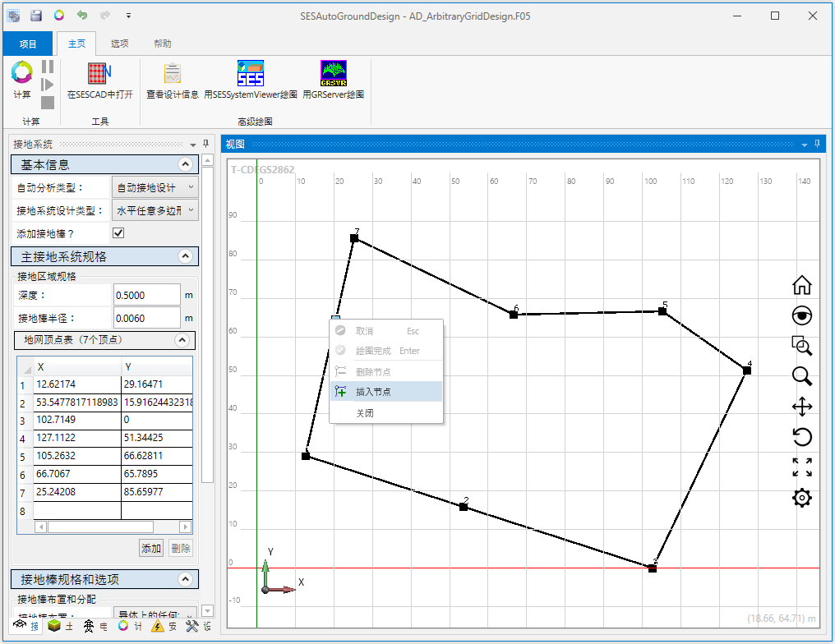Image resolution: width=835 pixels, height=644 pixels.
Task: Pause the running calculation
Action: [48, 67]
